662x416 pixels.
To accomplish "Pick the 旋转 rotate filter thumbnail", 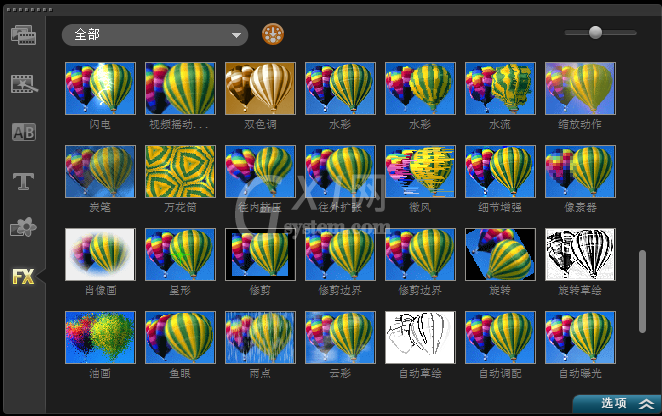I will pyautogui.click(x=500, y=254).
